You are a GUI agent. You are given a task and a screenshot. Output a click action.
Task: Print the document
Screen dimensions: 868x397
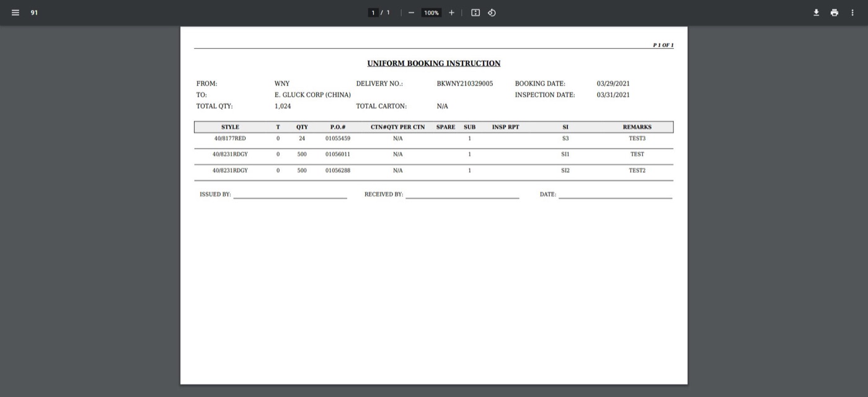tap(835, 12)
